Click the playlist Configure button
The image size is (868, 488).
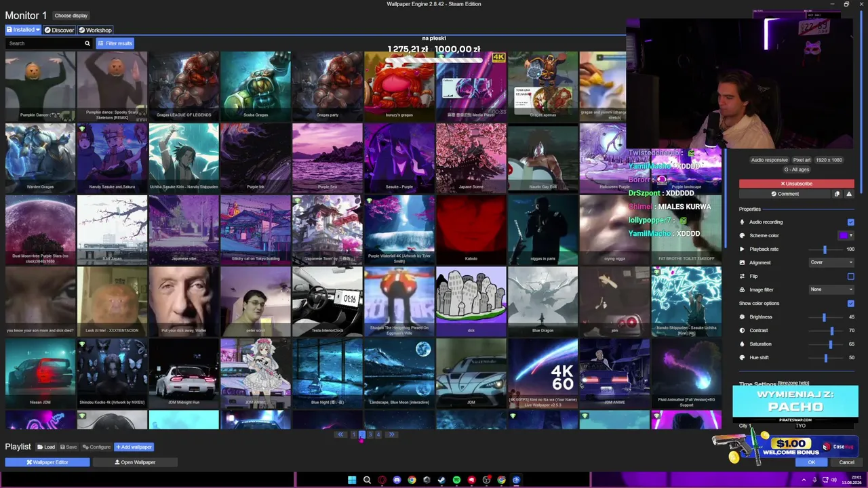(96, 447)
